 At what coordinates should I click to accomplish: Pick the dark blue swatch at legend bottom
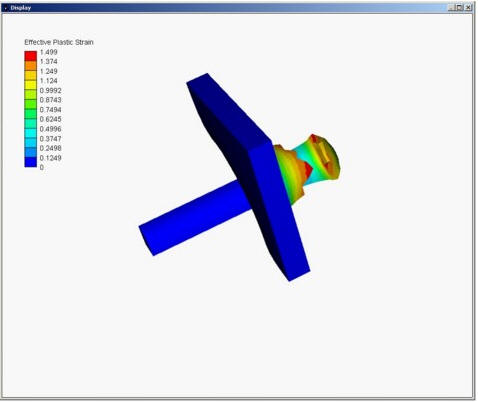pyautogui.click(x=31, y=162)
